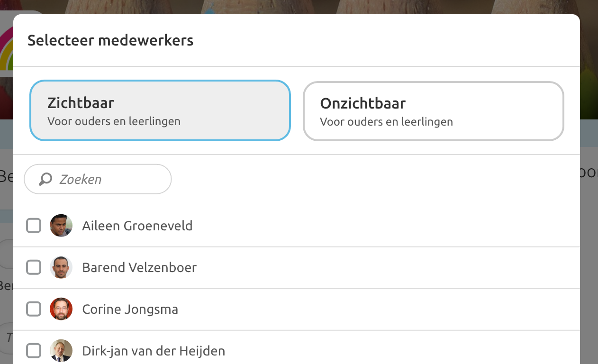The width and height of the screenshot is (598, 364).
Task: Tick the checkbox for Aileen Groeneveld
Action: (x=34, y=226)
